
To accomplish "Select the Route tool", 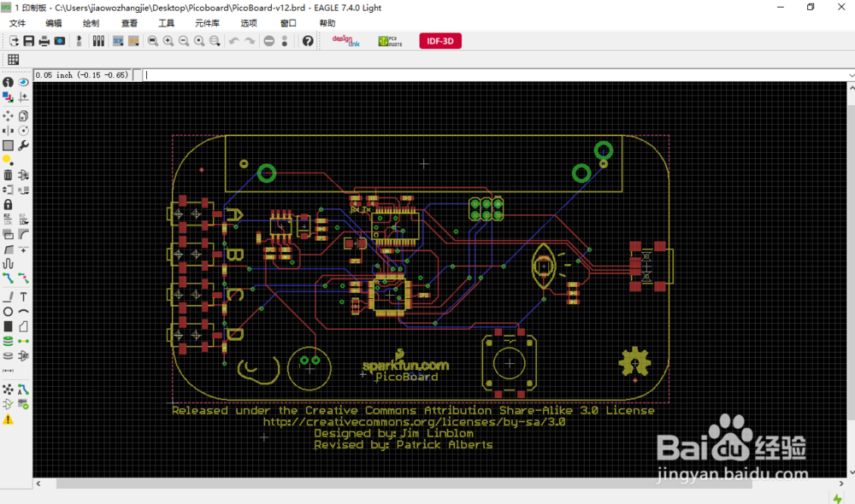I will (8, 278).
